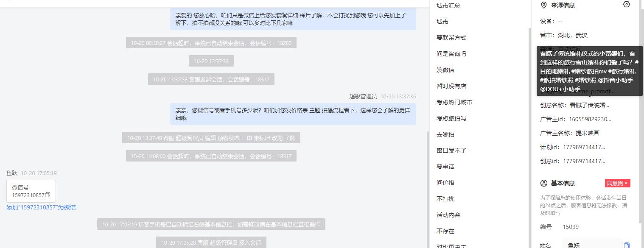644x248 pixels.
Task: Pick quick reply 问价格
Action: coord(445,183)
